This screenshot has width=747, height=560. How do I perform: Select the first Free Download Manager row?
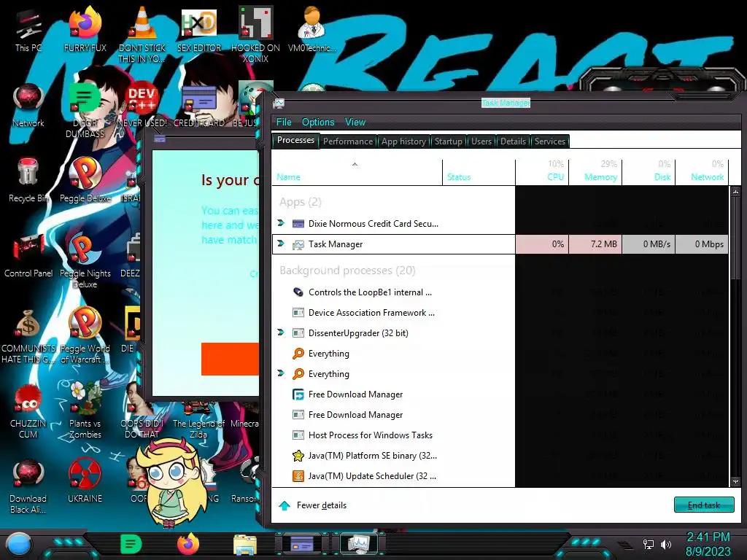[x=500, y=394]
